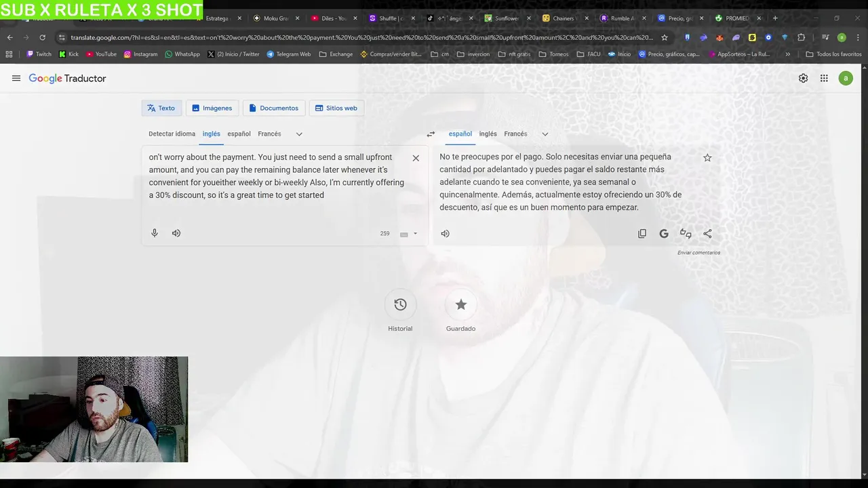Select inglés as source language
This screenshot has width=868, height=488.
pos(212,134)
